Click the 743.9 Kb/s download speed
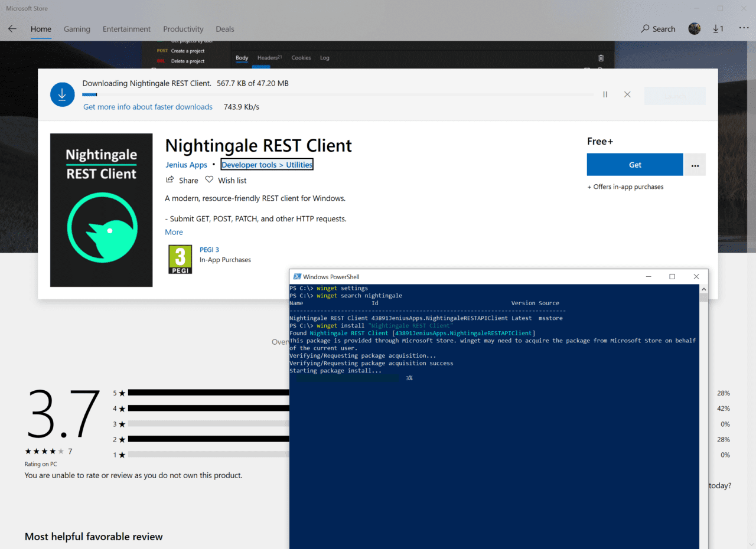 coord(242,107)
